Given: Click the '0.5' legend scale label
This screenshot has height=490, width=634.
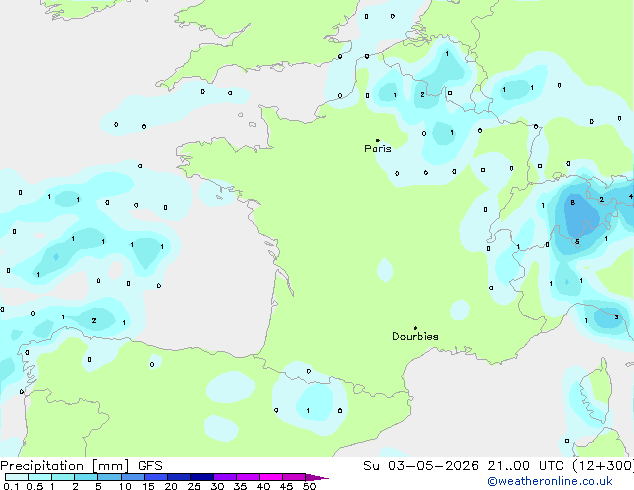Looking at the screenshot, I should pos(35,486).
